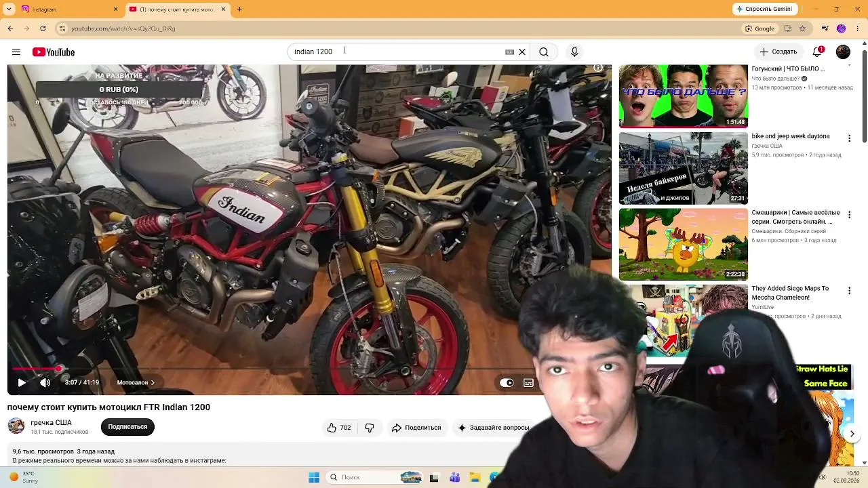Image resolution: width=868 pixels, height=488 pixels.
Task: Click the Создать create button
Action: [x=778, y=52]
